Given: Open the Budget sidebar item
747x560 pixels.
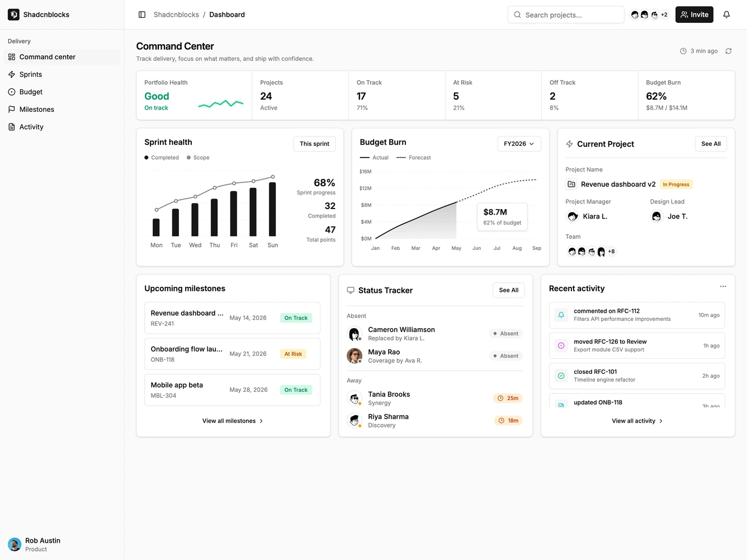Looking at the screenshot, I should tap(62, 92).
